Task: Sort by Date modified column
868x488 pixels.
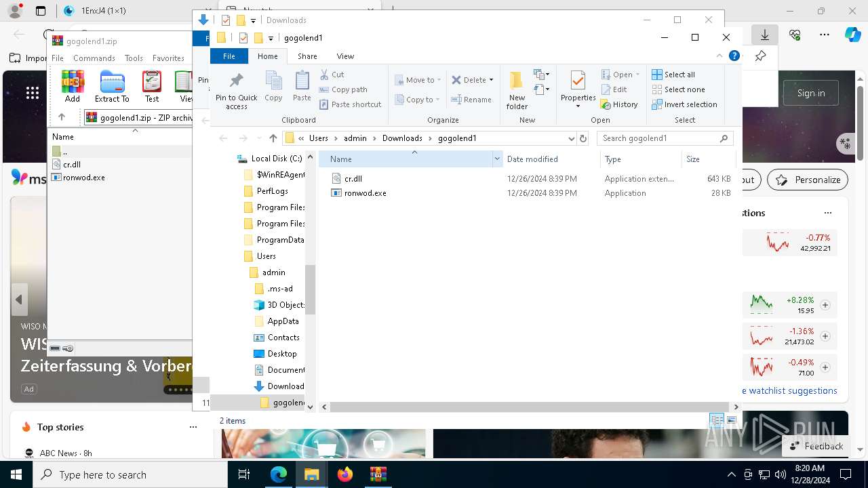Action: point(551,159)
